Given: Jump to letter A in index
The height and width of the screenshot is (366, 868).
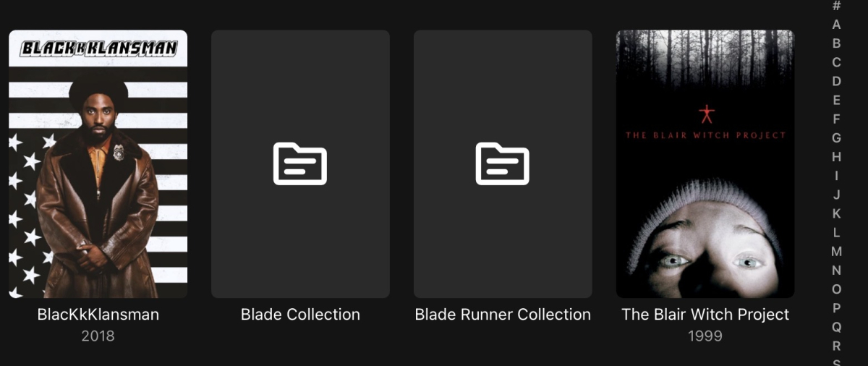Looking at the screenshot, I should (837, 25).
